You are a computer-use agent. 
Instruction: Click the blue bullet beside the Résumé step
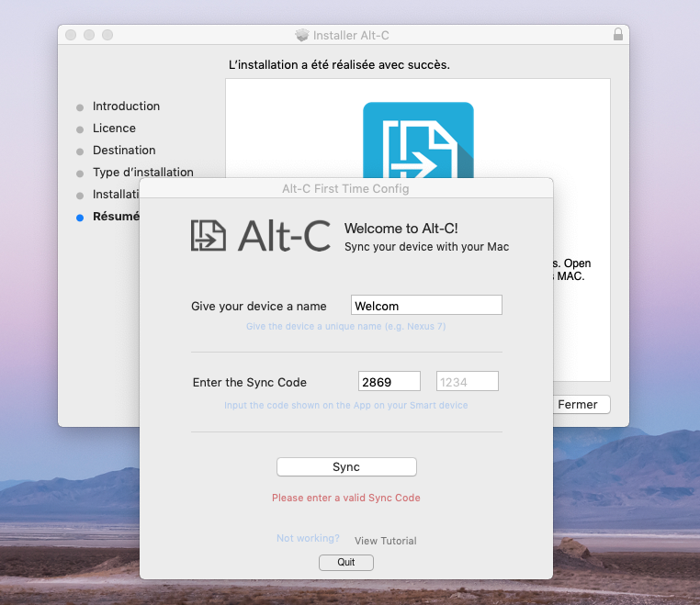click(x=80, y=218)
